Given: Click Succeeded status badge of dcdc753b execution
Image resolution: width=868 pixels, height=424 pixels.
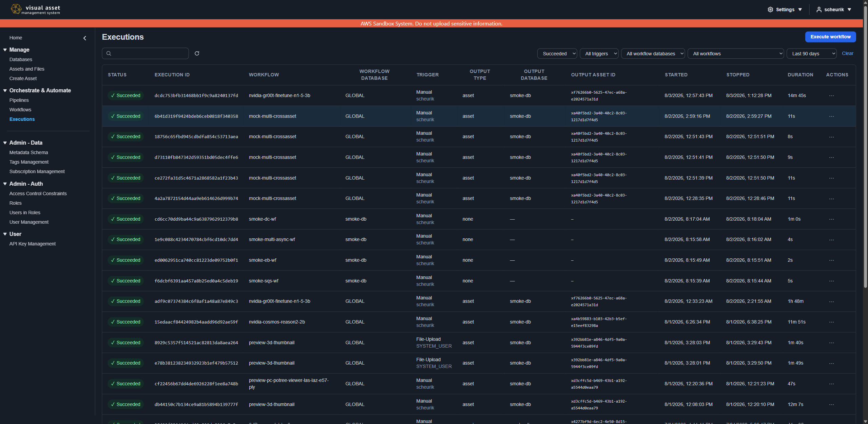Looking at the screenshot, I should [x=126, y=95].
